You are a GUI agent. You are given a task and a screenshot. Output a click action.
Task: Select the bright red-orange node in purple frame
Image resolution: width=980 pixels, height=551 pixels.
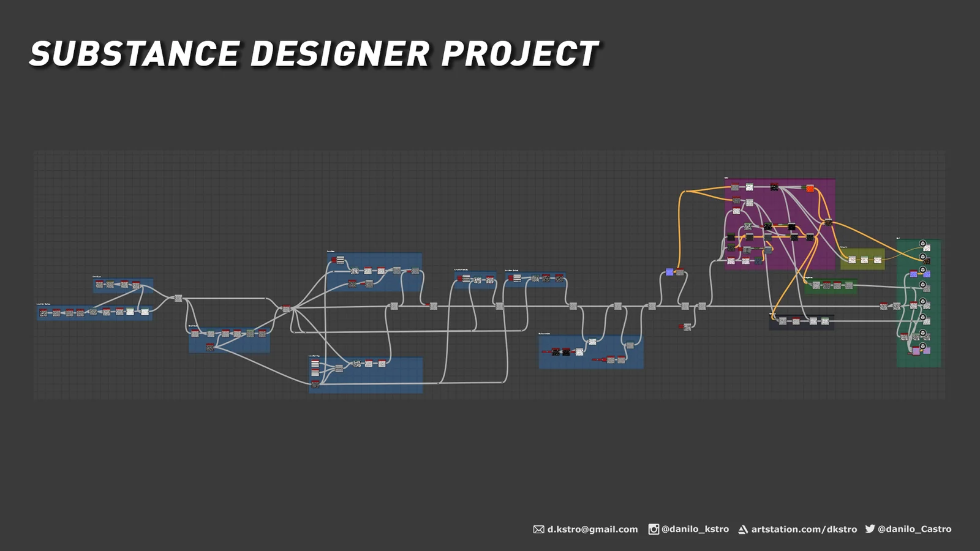click(x=810, y=189)
